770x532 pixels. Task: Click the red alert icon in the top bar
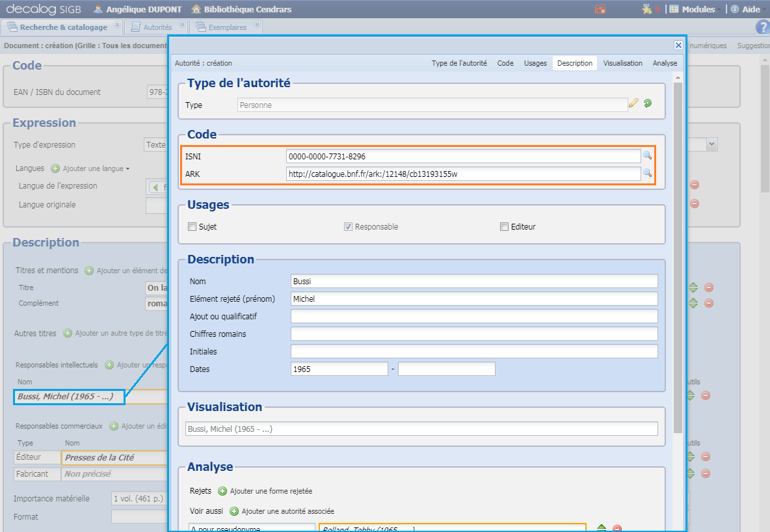(x=601, y=9)
